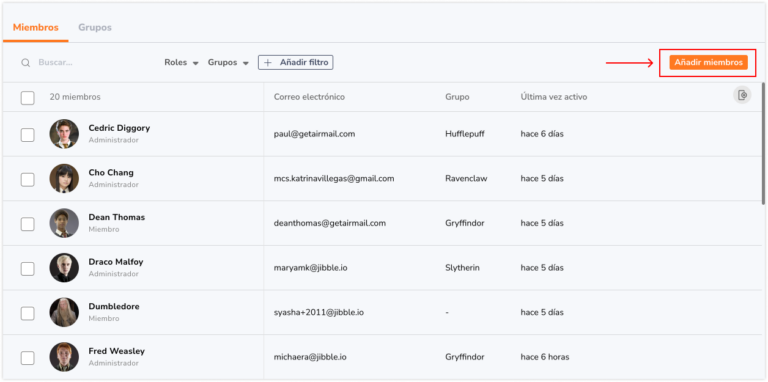
Task: Click Dean Thomas's Gryffindor group cell
Action: 465,223
